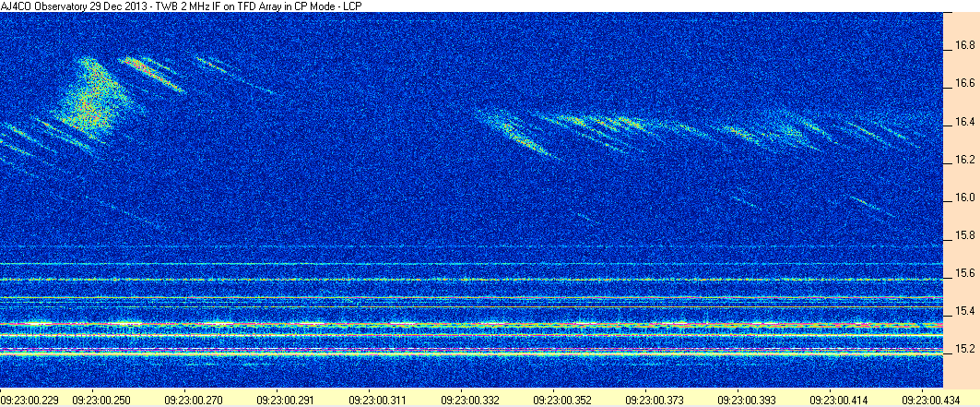Select the 09:23:00.311 time marker
Screen dimensions: 980x407
(x=375, y=398)
